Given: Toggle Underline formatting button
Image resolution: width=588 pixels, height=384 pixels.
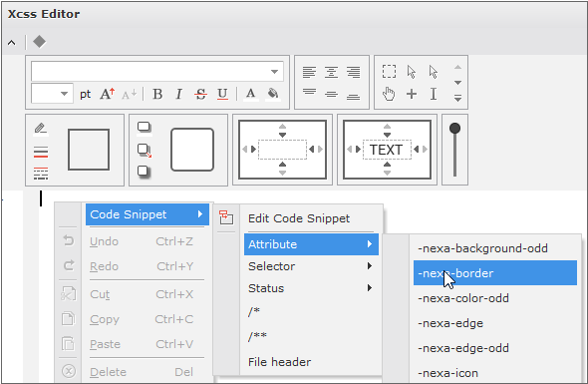Looking at the screenshot, I should pyautogui.click(x=223, y=94).
